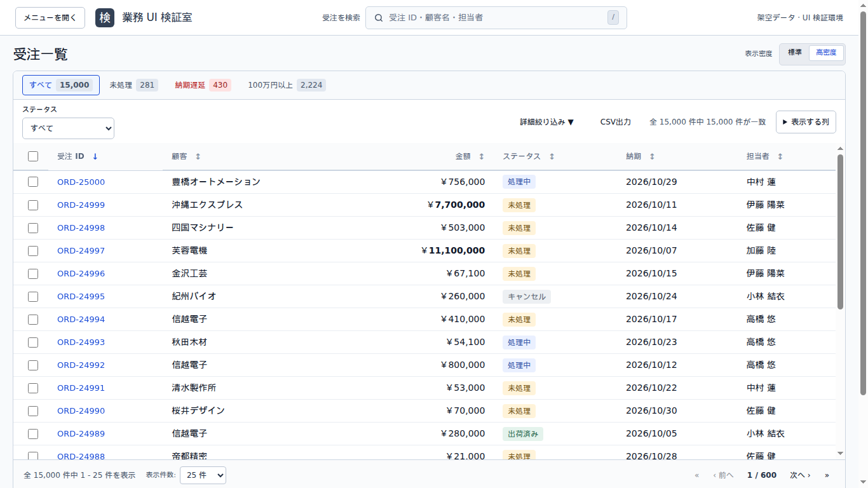Go to the last page »
The image size is (868, 488).
pos(827,475)
